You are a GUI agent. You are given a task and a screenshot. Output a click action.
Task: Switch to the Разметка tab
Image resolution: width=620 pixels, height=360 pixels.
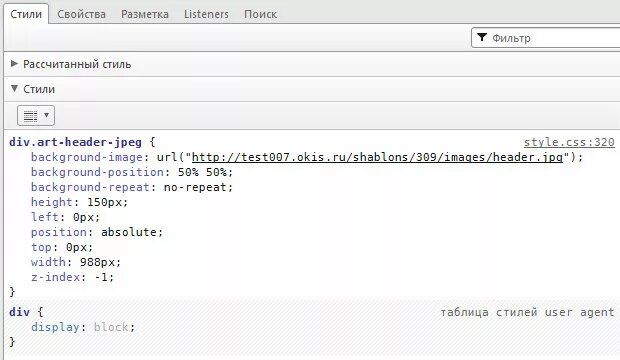tap(145, 14)
